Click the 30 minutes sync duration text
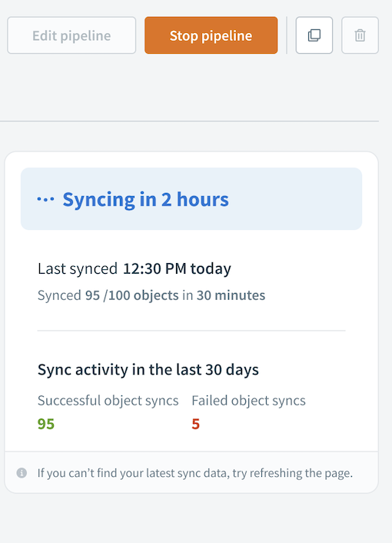This screenshot has height=543, width=392. point(231,295)
